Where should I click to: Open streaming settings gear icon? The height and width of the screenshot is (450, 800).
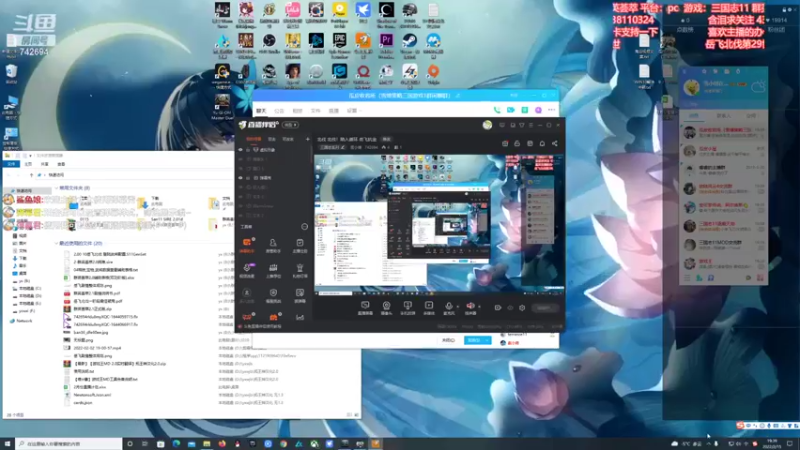(x=522, y=308)
